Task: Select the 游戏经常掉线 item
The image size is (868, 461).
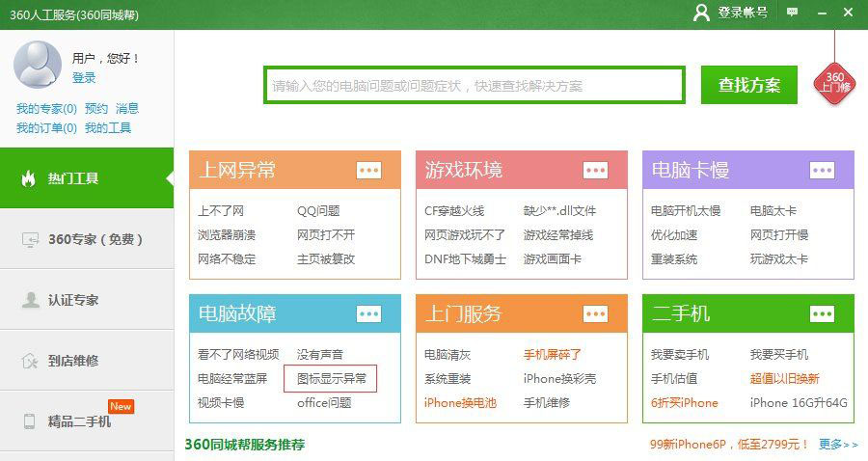Action: (x=558, y=235)
